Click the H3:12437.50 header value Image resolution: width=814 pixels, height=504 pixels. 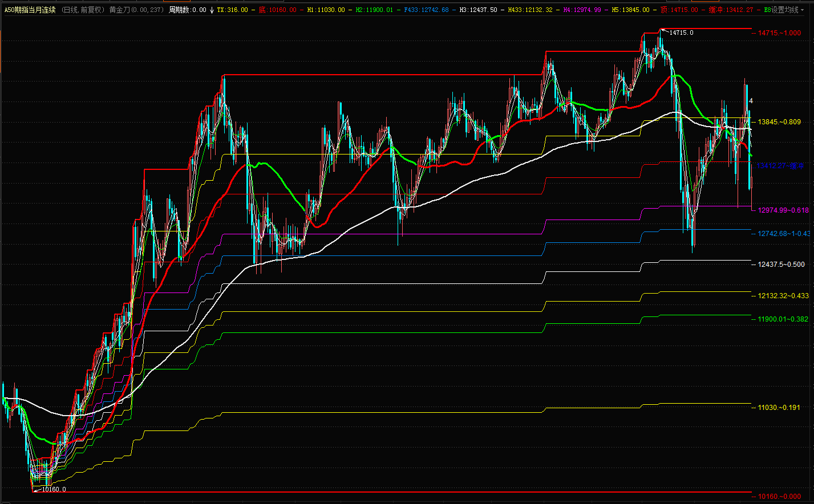pos(478,10)
